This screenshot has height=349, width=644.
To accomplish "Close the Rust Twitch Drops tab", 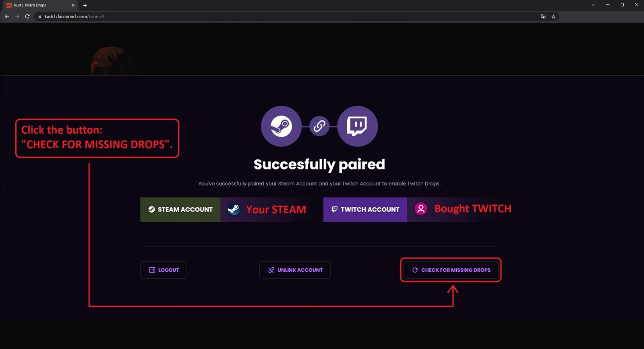I will click(x=73, y=5).
